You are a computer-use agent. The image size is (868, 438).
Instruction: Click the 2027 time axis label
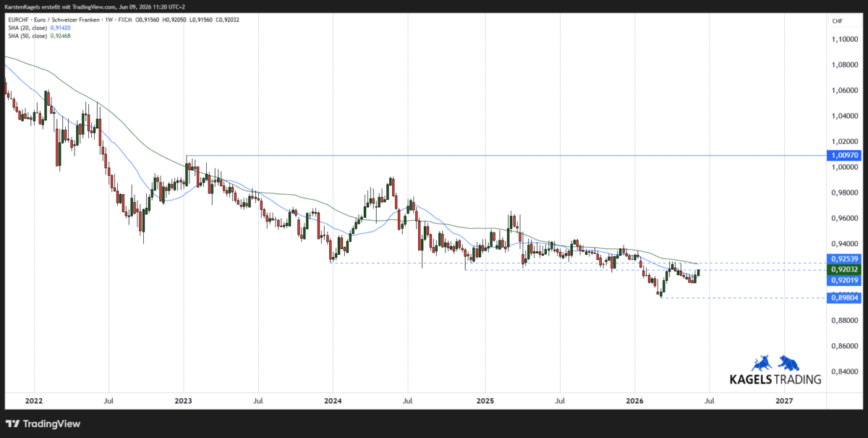pyautogui.click(x=784, y=400)
